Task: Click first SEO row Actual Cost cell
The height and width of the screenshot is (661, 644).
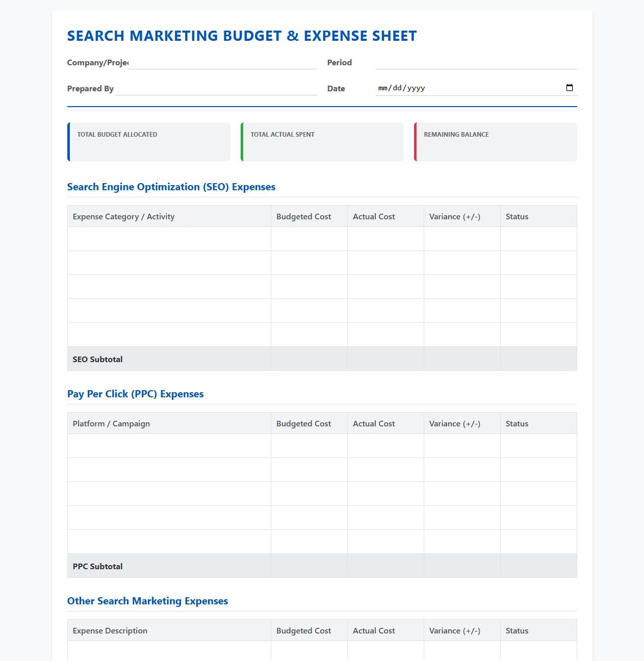Action: pyautogui.click(x=386, y=239)
